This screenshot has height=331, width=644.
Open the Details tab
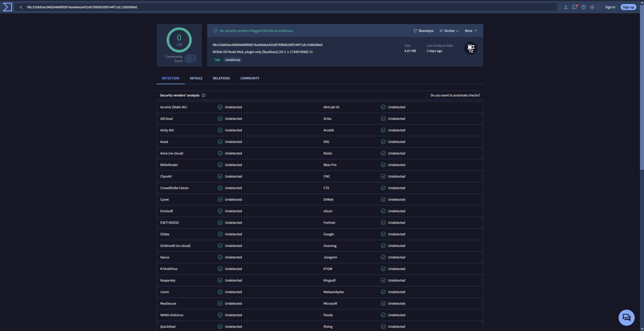pyautogui.click(x=196, y=78)
